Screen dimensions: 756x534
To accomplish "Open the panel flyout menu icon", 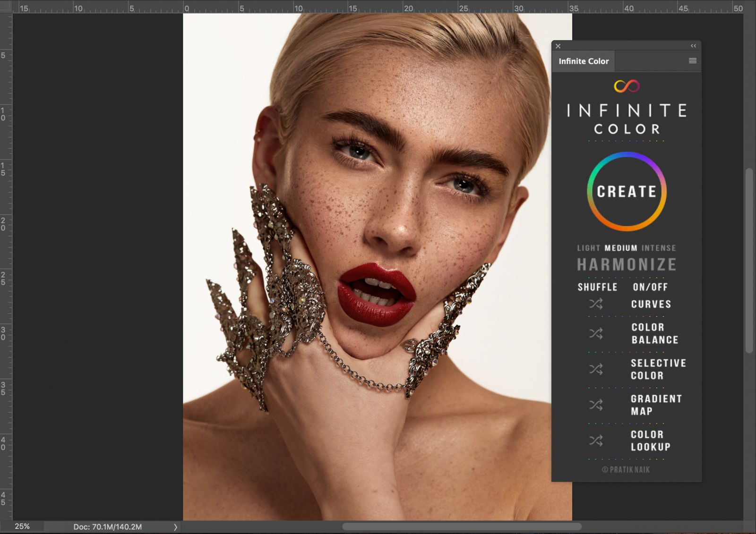I will pyautogui.click(x=692, y=60).
